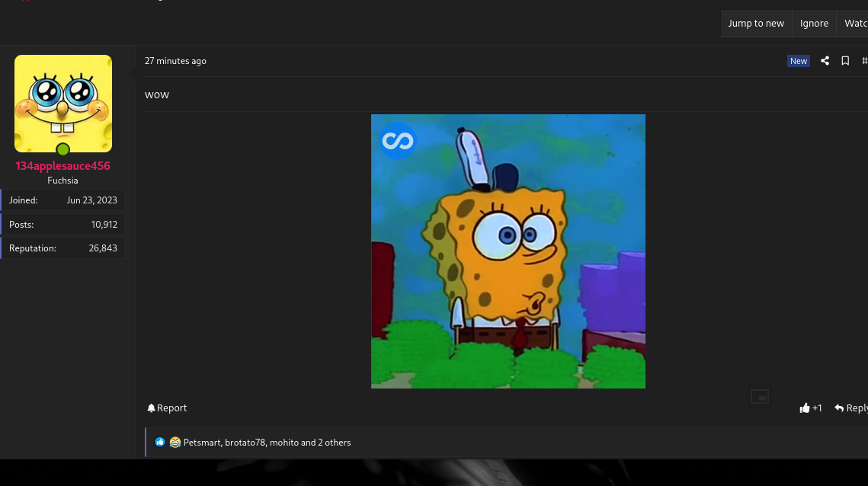Click the infinity logo on the GIF
This screenshot has width=868, height=486.
pyautogui.click(x=398, y=141)
